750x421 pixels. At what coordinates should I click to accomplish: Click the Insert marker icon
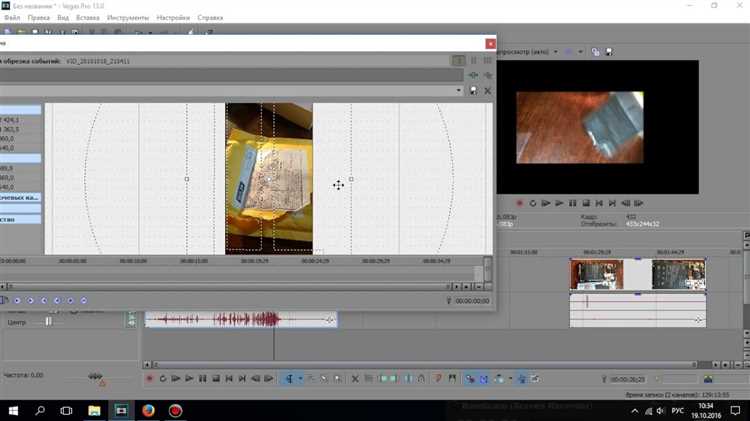(x=438, y=379)
